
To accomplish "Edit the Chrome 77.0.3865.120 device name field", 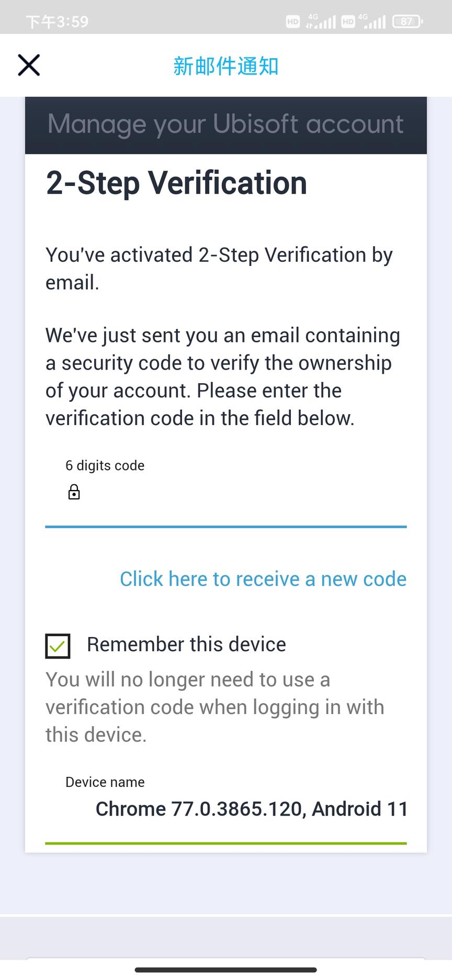I will 251,809.
